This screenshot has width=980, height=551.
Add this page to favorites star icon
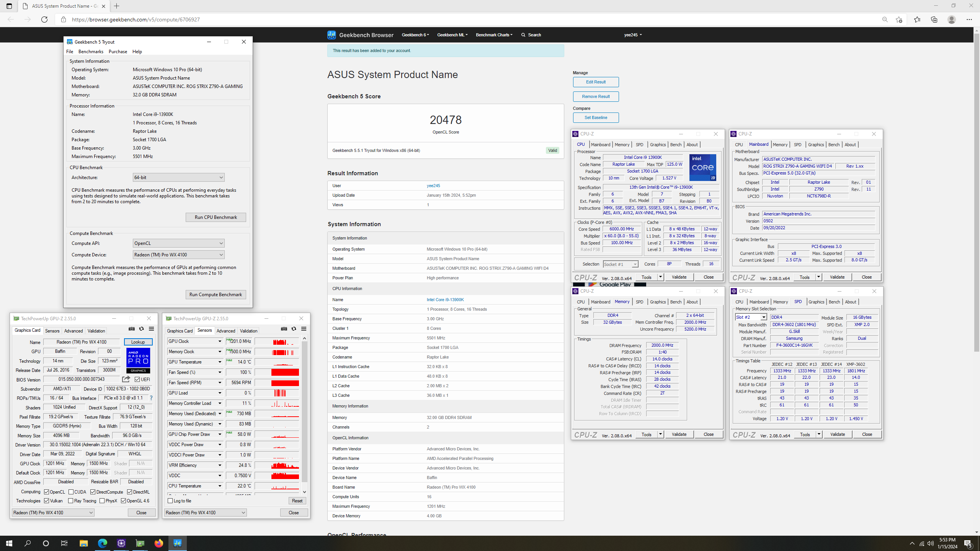tap(899, 20)
